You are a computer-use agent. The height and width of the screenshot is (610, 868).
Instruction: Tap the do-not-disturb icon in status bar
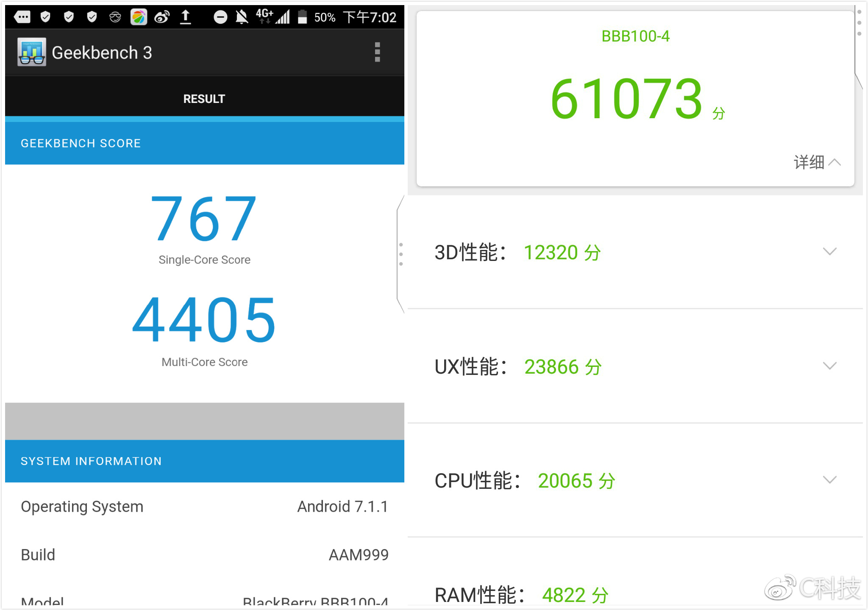coord(220,17)
